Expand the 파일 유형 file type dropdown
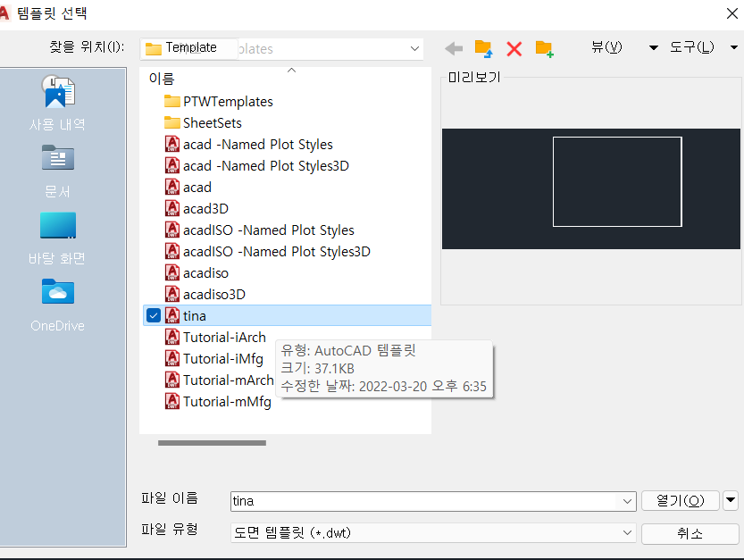The height and width of the screenshot is (560, 744). [627, 533]
